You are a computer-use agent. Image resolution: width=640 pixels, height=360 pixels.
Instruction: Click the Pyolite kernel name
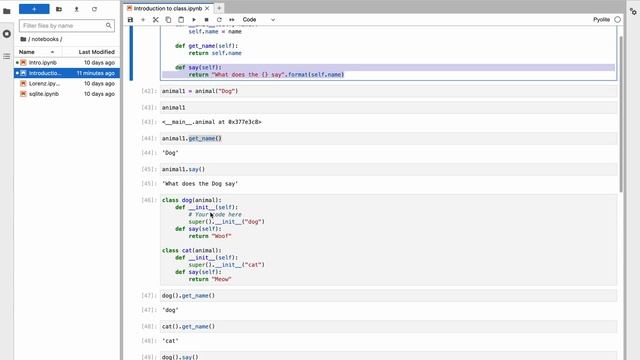tap(601, 20)
